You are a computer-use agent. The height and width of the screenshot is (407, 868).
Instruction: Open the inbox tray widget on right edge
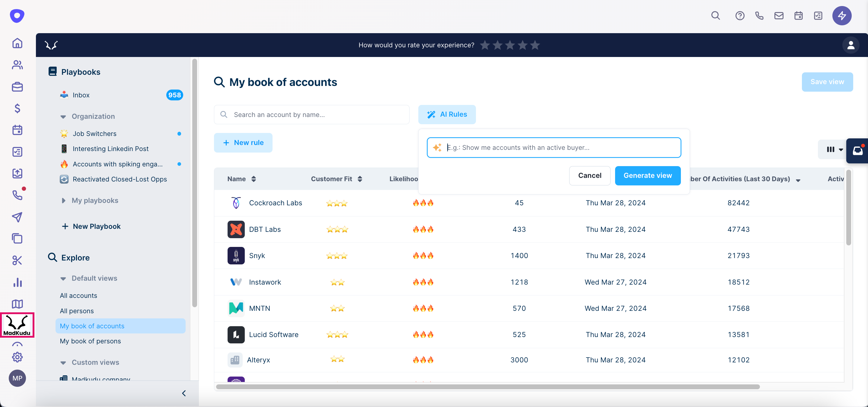point(857,150)
